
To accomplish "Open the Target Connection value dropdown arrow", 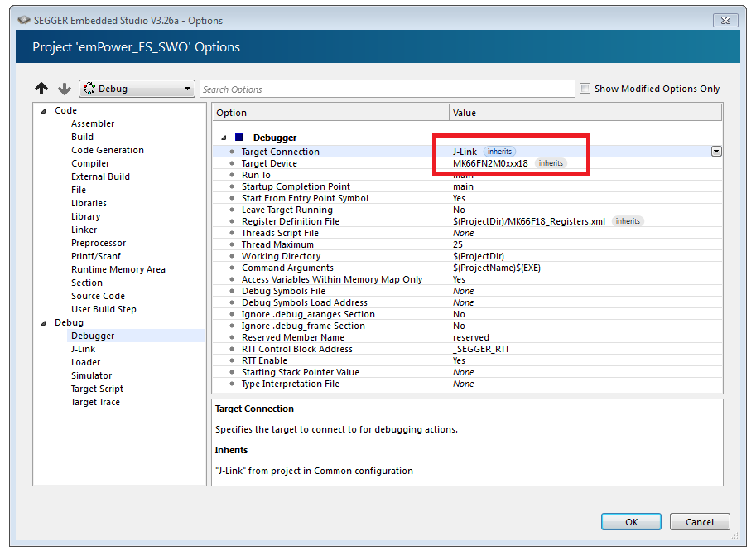I will 716,152.
